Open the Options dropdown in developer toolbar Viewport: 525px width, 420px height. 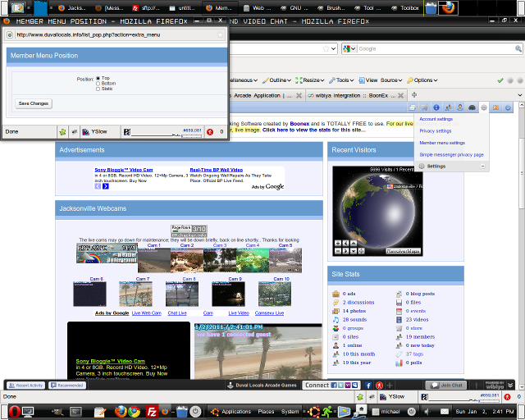423,80
